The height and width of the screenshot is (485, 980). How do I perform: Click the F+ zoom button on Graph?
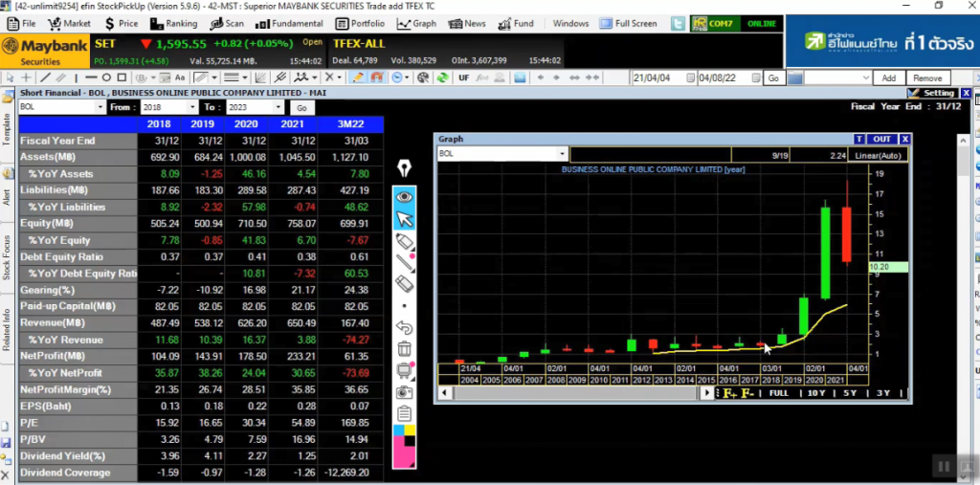[729, 393]
